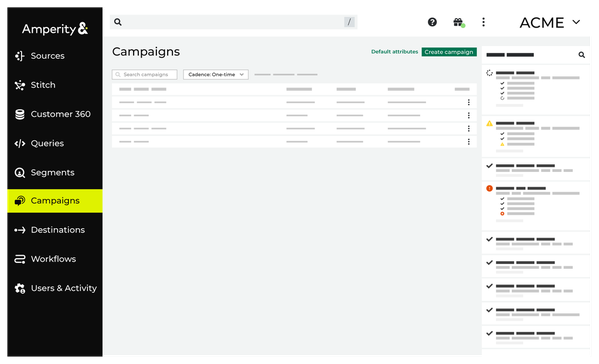Image resolution: width=599 pixels, height=364 pixels.
Task: Click the global search magnifier icon
Action: 118,22
